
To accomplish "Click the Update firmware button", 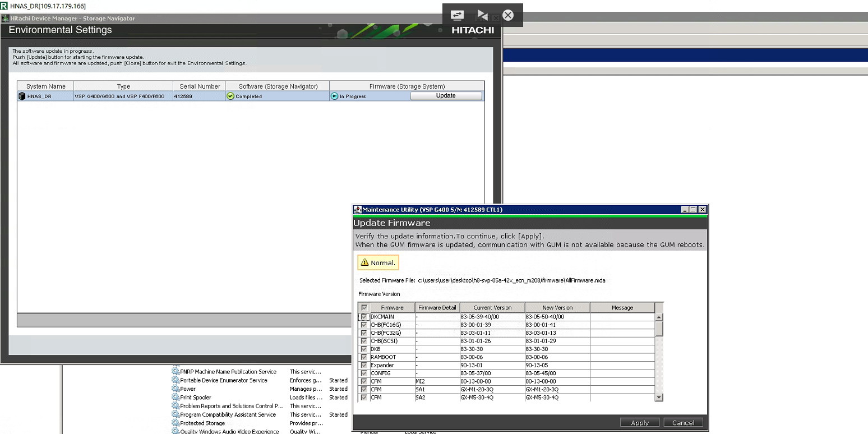I will 446,96.
